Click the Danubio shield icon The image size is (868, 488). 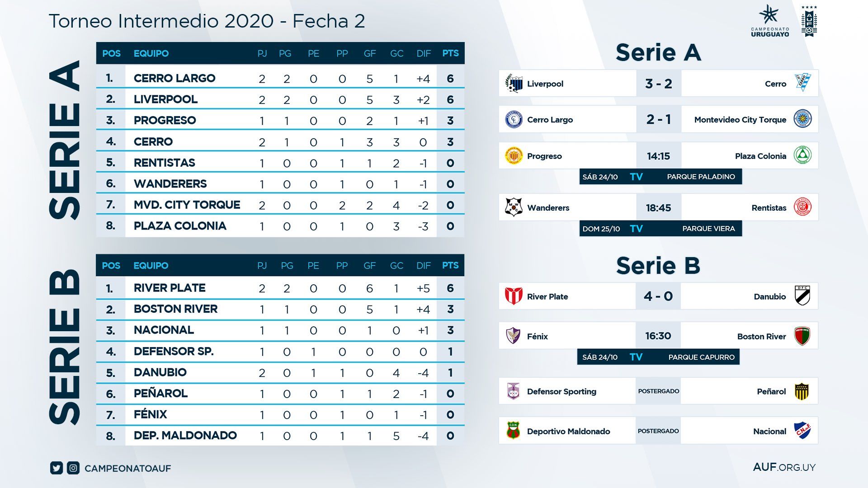[x=802, y=296]
